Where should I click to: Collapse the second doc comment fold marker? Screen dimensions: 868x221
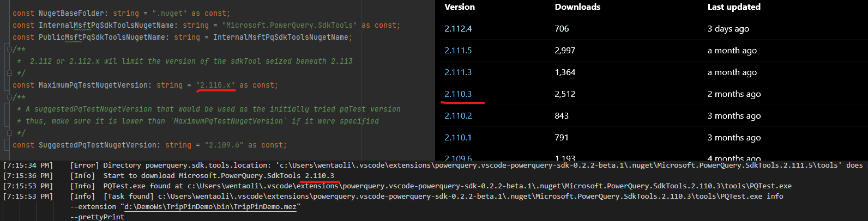point(9,97)
